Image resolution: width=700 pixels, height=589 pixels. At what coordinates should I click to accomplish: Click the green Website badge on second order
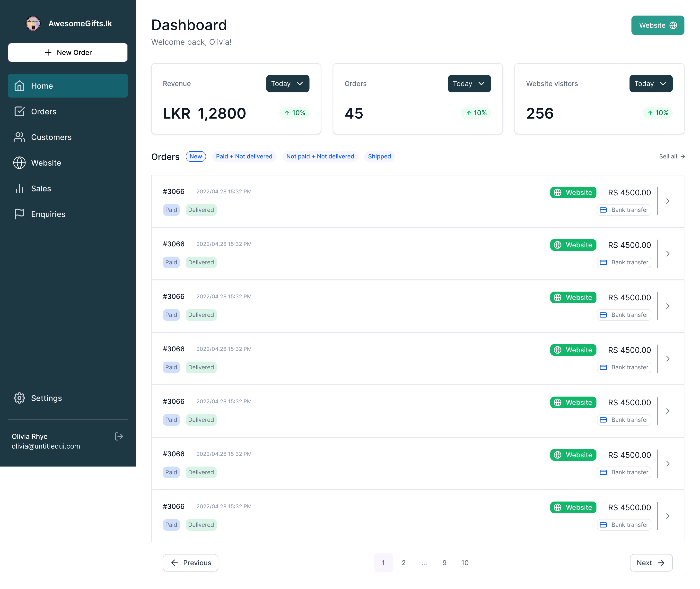573,245
